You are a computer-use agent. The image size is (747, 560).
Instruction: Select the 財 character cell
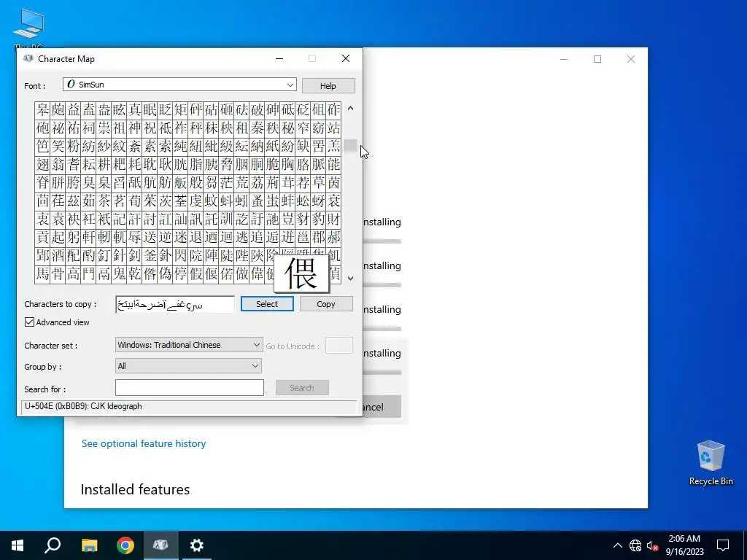334,219
